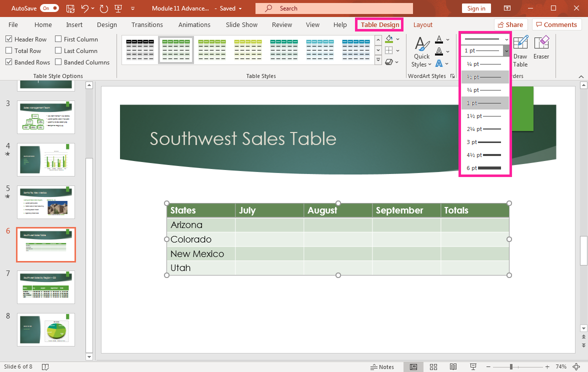Switch to the Layout tab

click(422, 24)
